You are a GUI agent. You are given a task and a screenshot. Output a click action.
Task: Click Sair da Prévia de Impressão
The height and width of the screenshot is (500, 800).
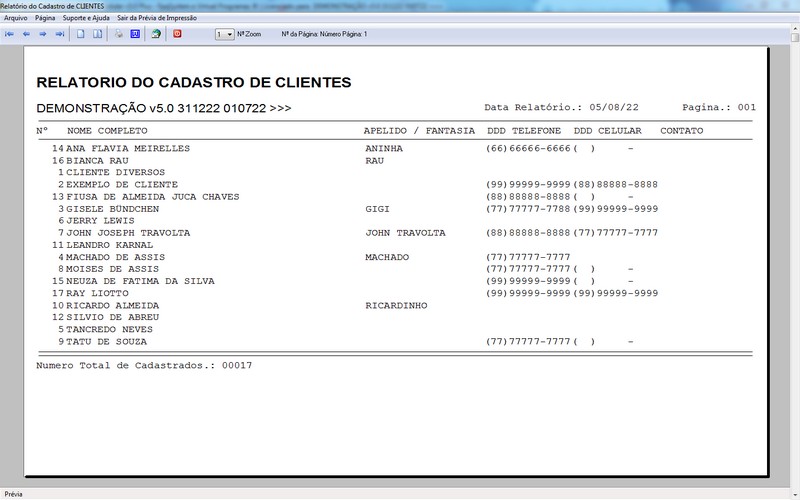[157, 18]
